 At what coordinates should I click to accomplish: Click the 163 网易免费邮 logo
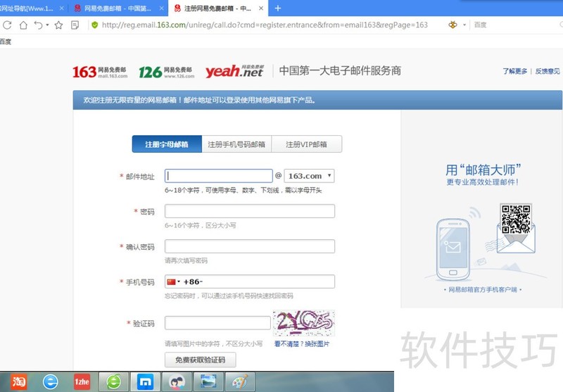tap(100, 72)
